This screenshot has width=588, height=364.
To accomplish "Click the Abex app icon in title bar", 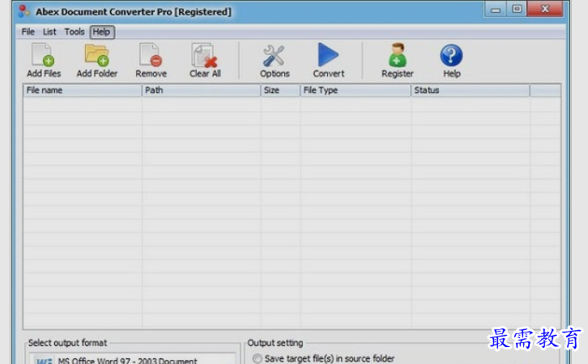I will [x=23, y=11].
